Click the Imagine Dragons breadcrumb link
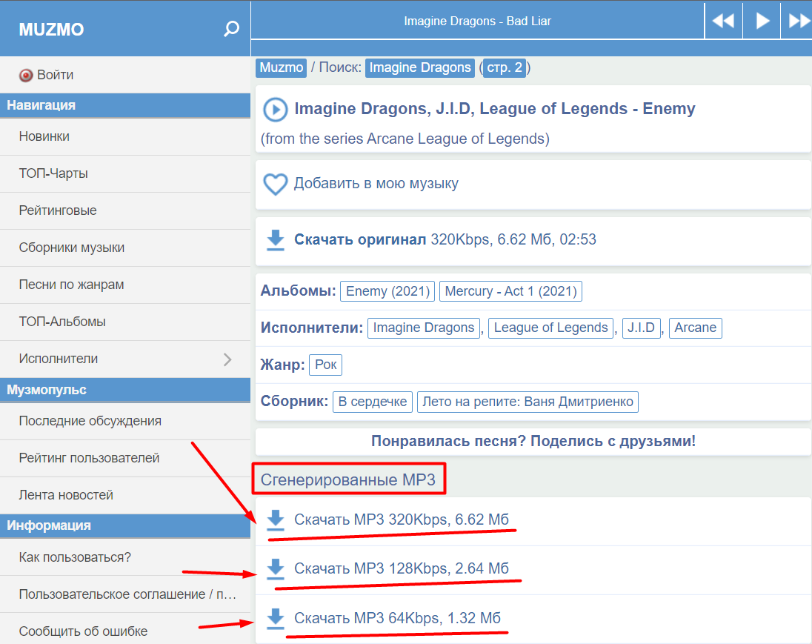Image resolution: width=812 pixels, height=644 pixels. [420, 67]
